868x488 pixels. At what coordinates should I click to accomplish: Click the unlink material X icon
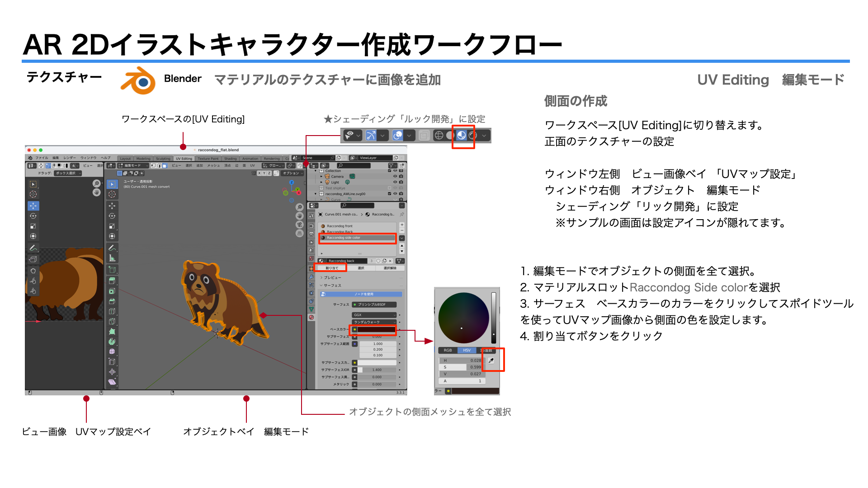[x=391, y=261]
